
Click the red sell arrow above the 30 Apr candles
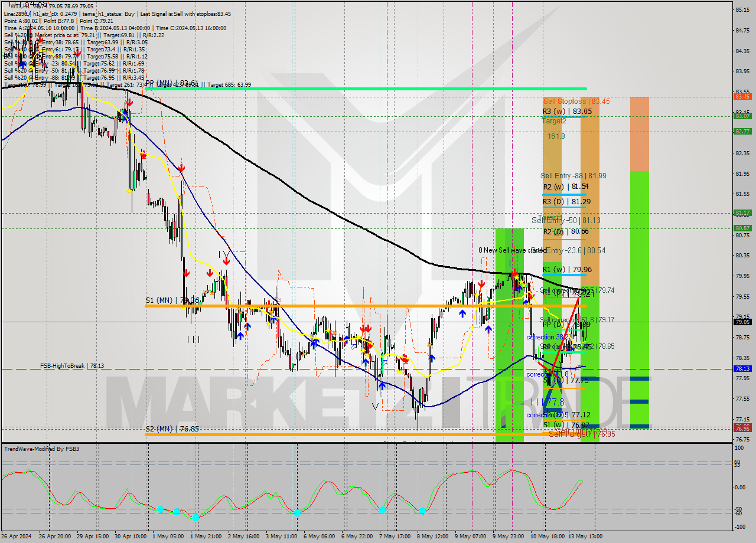129,102
